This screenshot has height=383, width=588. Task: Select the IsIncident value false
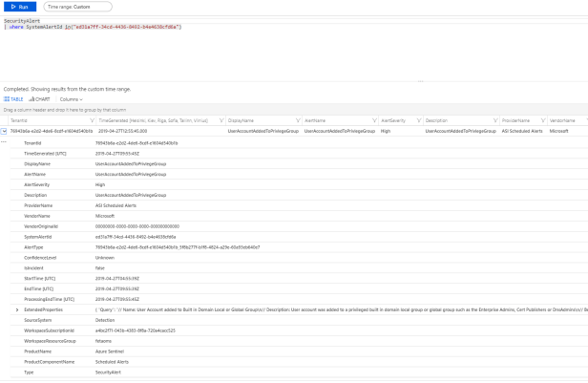(99, 268)
